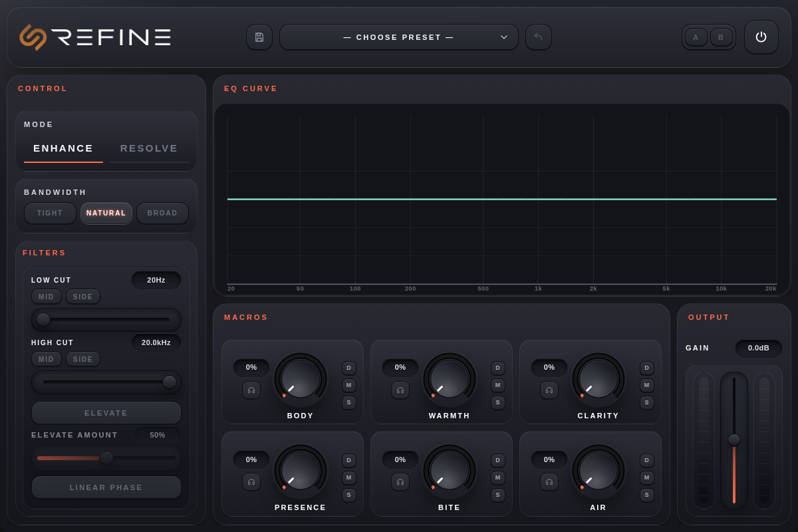This screenshot has width=798, height=532.
Task: Enable D on Warmth macro
Action: coord(498,368)
